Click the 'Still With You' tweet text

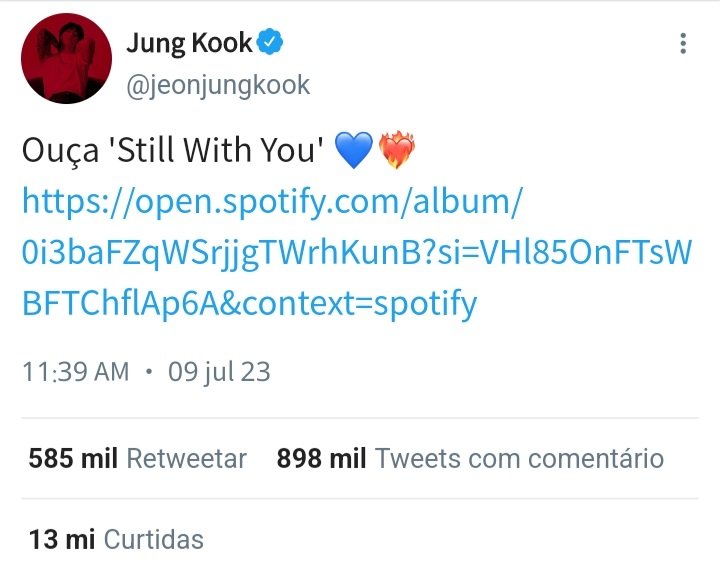click(215, 150)
